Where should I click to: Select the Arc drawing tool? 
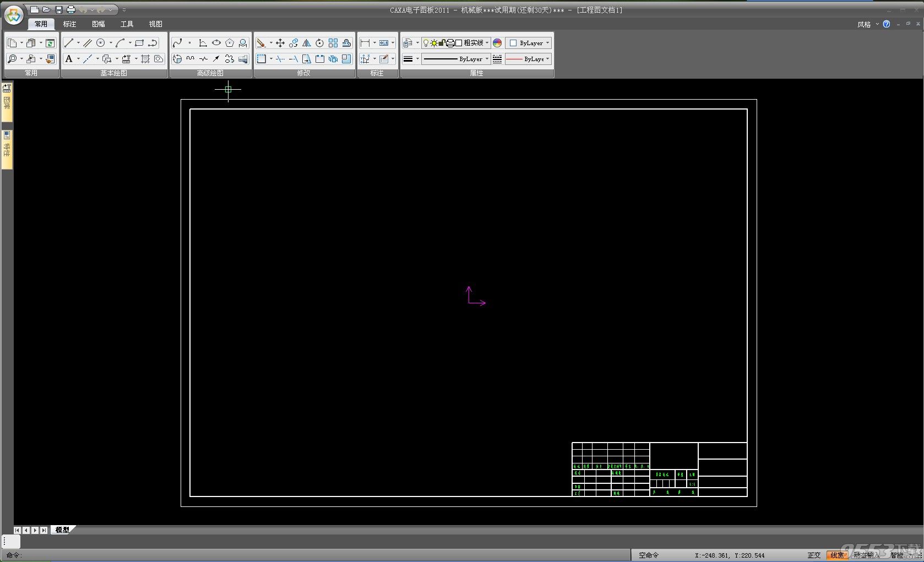120,43
